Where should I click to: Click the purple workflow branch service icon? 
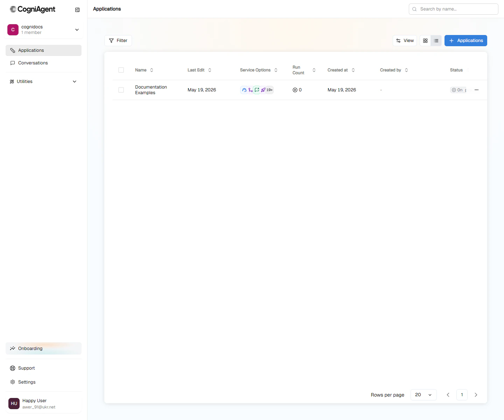[x=251, y=90]
